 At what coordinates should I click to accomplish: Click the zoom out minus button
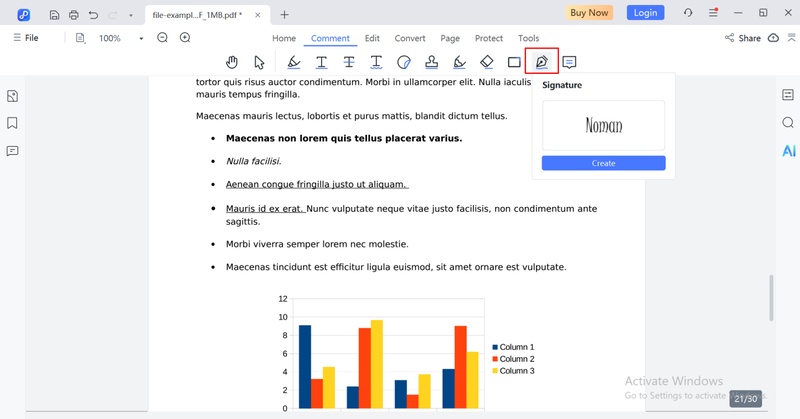coord(162,38)
